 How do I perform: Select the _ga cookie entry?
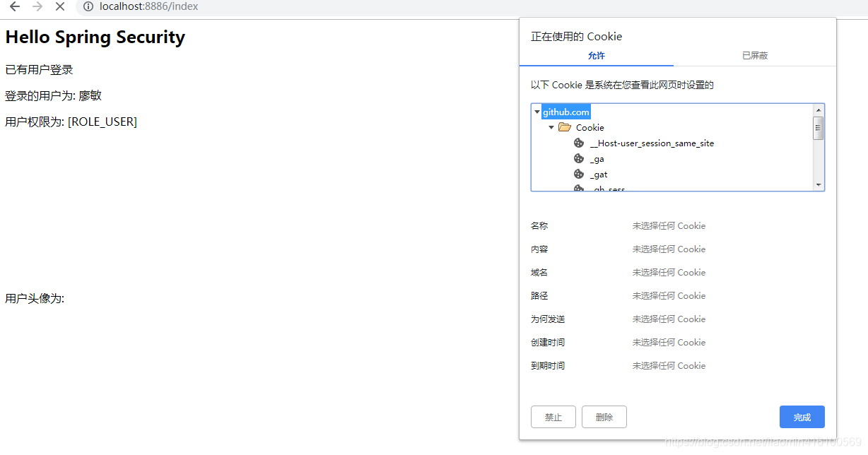point(597,158)
